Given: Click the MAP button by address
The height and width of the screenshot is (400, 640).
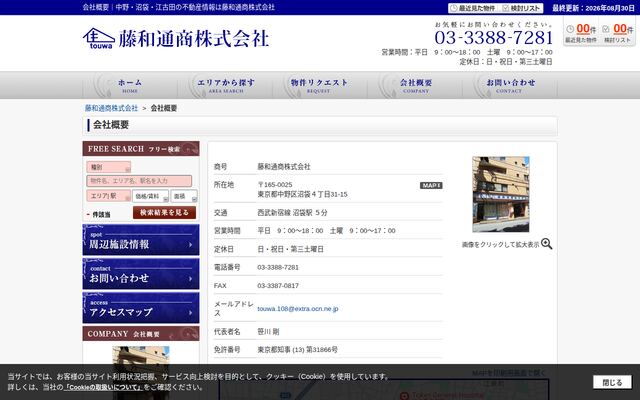Looking at the screenshot, I should click(431, 185).
